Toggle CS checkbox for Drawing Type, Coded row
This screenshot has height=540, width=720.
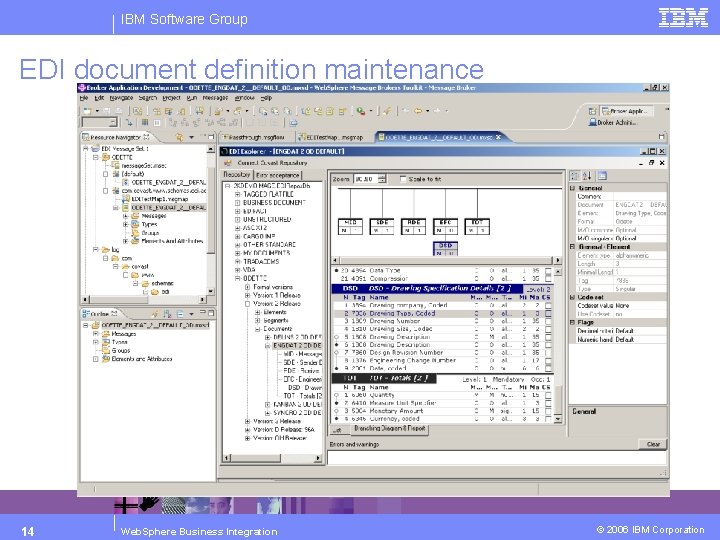click(x=548, y=313)
